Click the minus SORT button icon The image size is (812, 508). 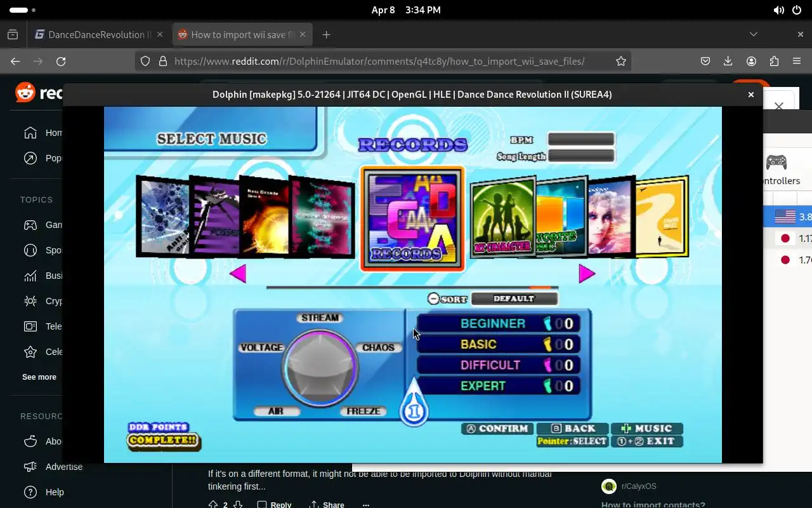pyautogui.click(x=433, y=298)
